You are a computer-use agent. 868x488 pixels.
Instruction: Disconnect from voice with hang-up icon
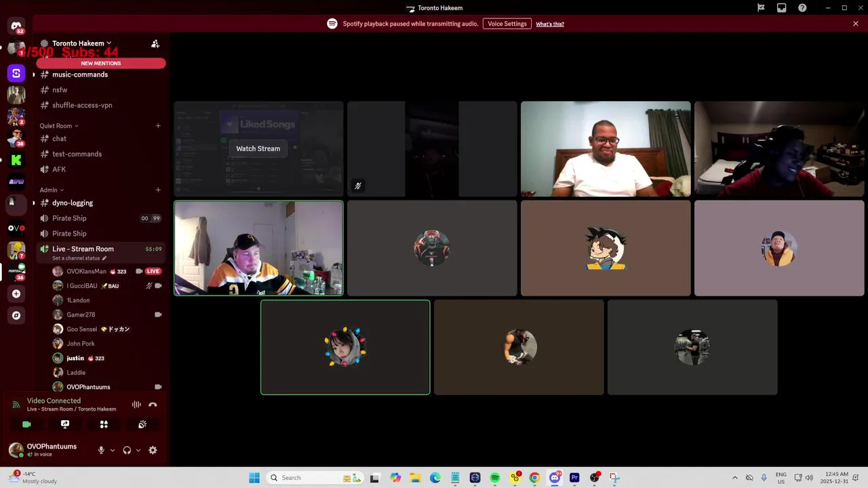point(153,405)
